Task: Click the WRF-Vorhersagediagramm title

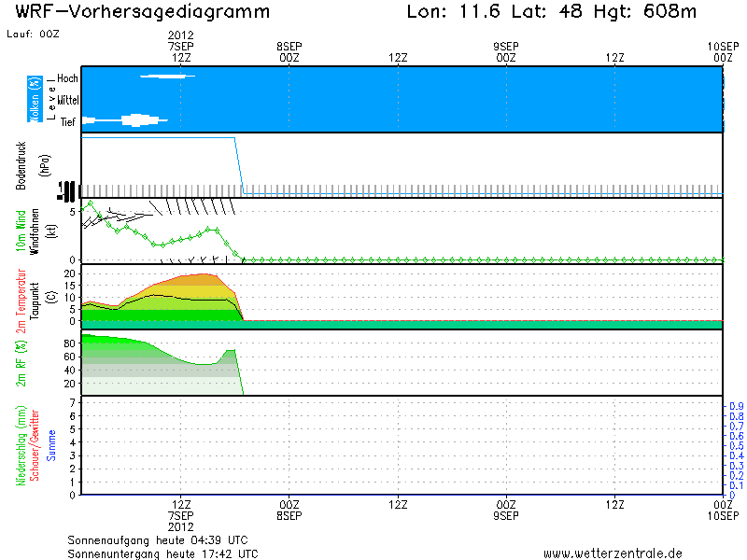Action: pyautogui.click(x=143, y=11)
